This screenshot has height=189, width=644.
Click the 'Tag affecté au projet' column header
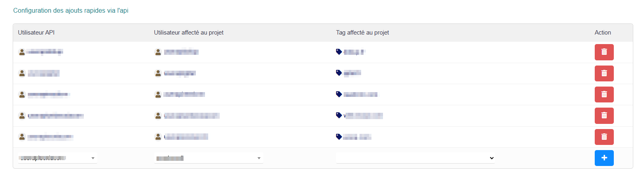[x=362, y=33]
